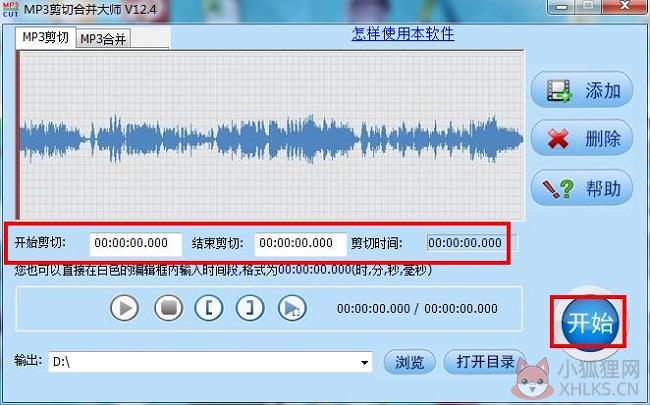Click the 删除 delete button
This screenshot has height=405, width=650.
(x=582, y=138)
